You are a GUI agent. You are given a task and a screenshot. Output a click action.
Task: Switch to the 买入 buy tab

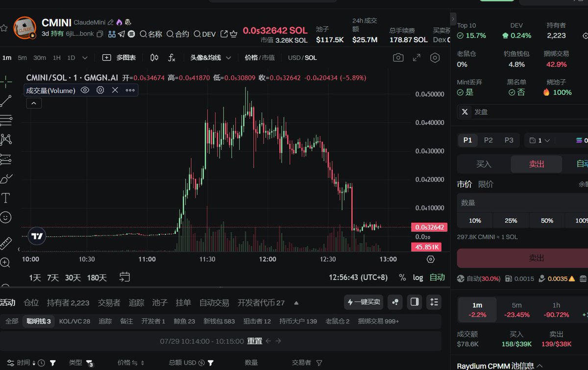coord(484,164)
